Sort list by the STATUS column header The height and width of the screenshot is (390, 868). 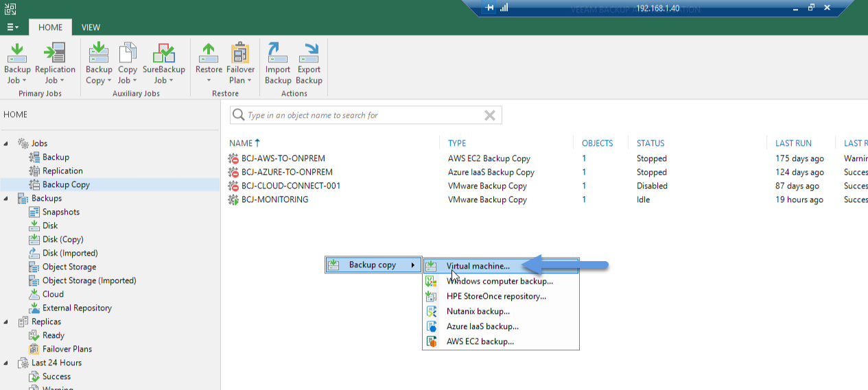(x=650, y=143)
